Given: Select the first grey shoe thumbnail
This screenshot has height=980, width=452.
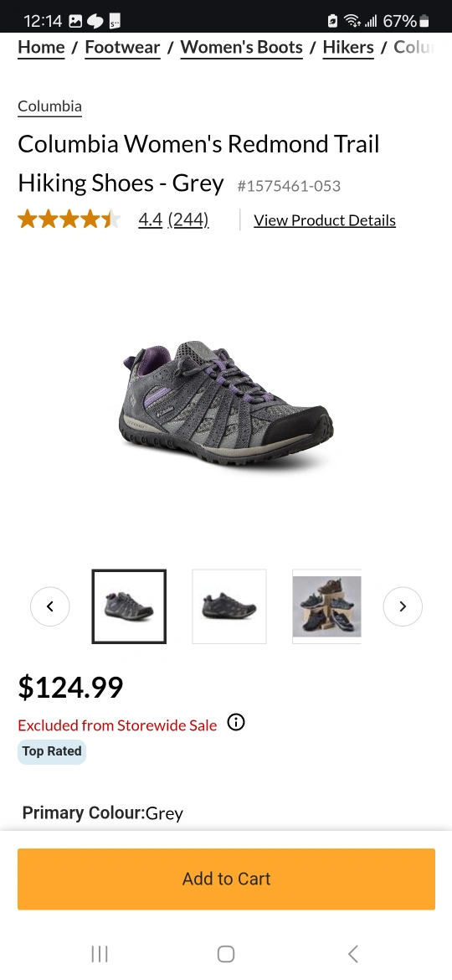Looking at the screenshot, I should click(x=129, y=606).
